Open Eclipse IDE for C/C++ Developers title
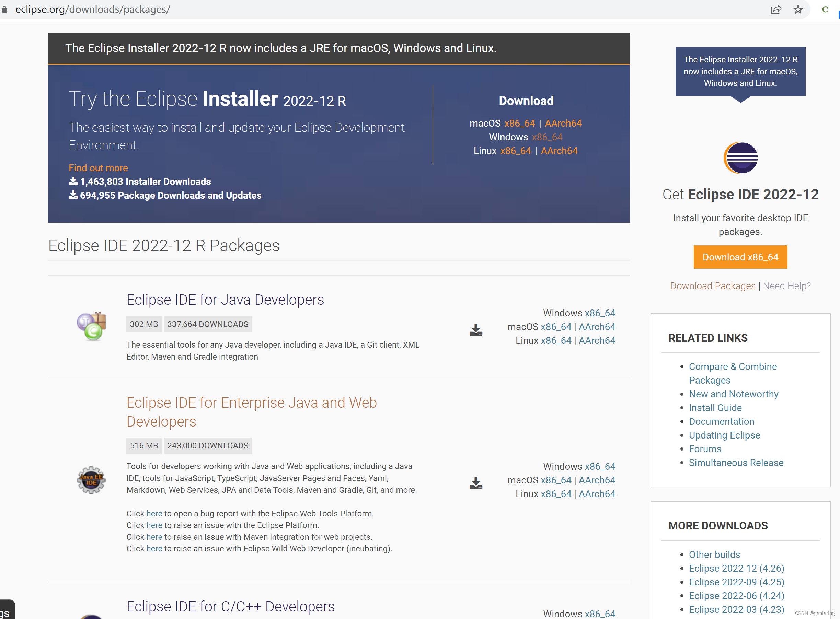 [231, 606]
